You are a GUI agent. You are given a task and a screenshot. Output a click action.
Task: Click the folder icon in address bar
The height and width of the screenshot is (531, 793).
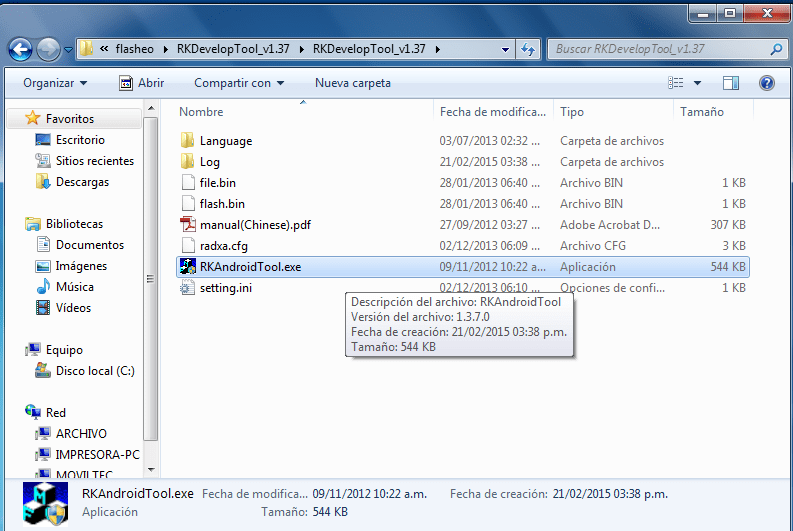tap(87, 49)
